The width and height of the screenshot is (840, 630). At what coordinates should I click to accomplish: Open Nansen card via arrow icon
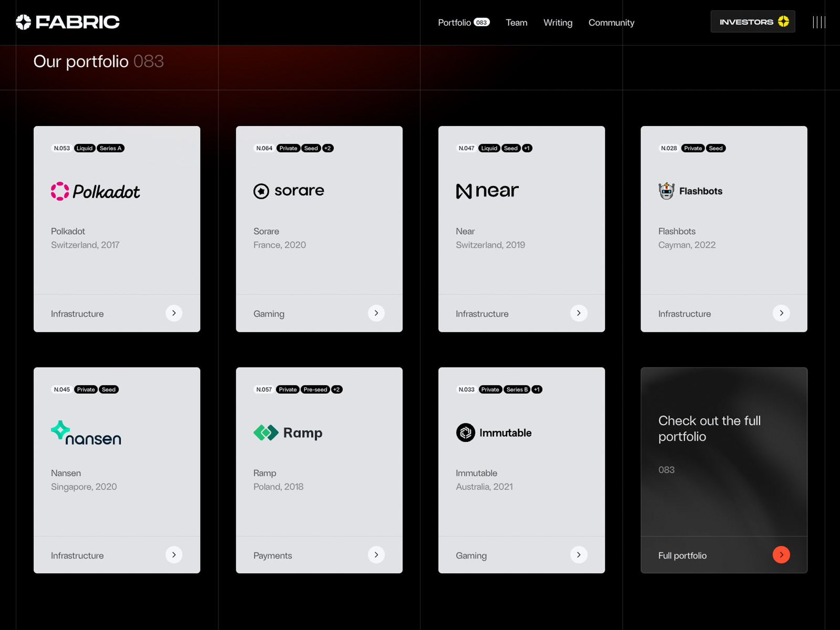coord(174,555)
